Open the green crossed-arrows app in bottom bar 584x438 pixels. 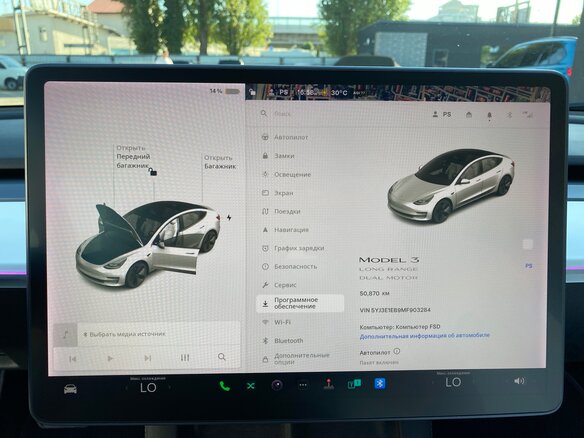[251, 386]
